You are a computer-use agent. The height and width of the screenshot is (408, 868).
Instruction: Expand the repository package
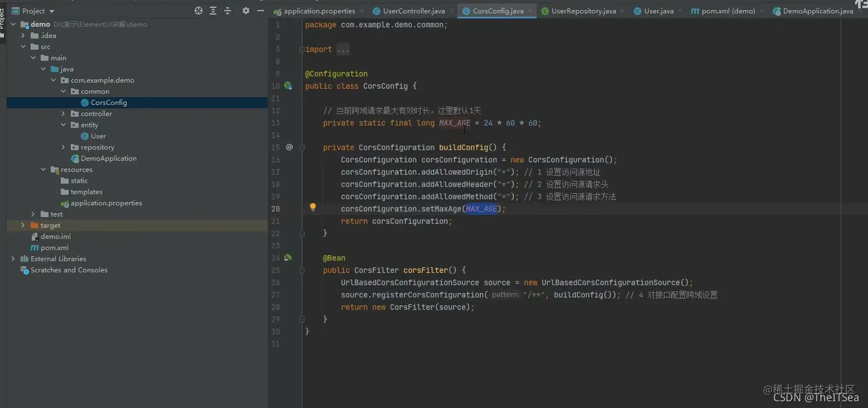click(x=64, y=147)
